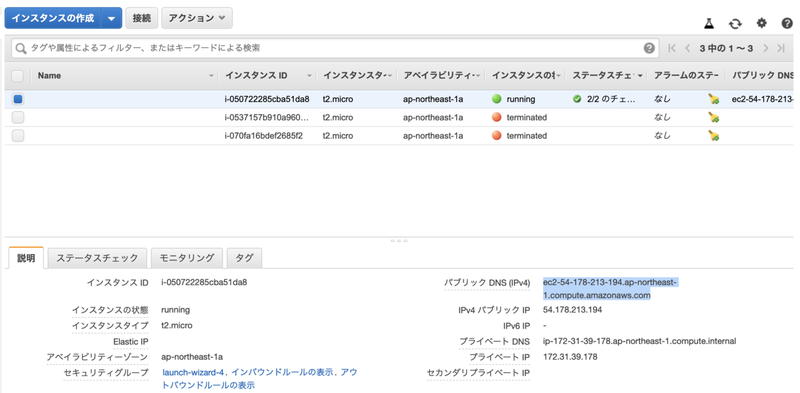Screen dimensions: 800x393
Task: Uncheck instance i-050722285cba51da8 checkbox
Action: click(x=18, y=99)
